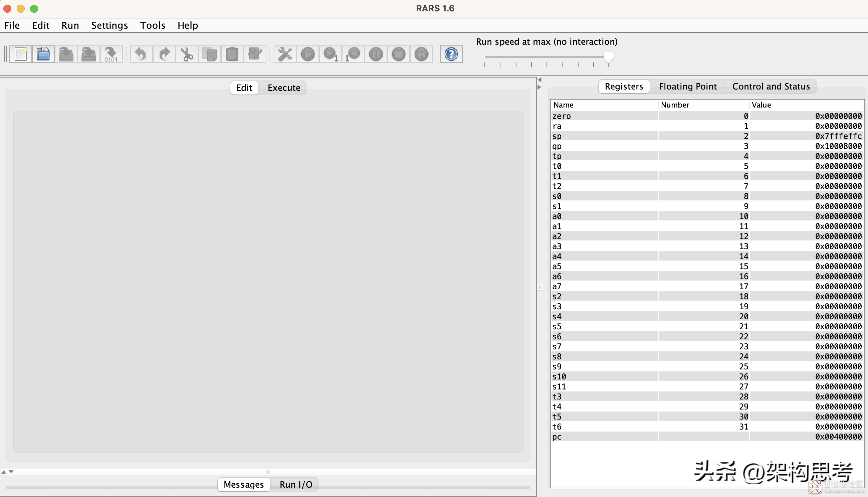
Task: Open the Run menu
Action: tap(70, 25)
